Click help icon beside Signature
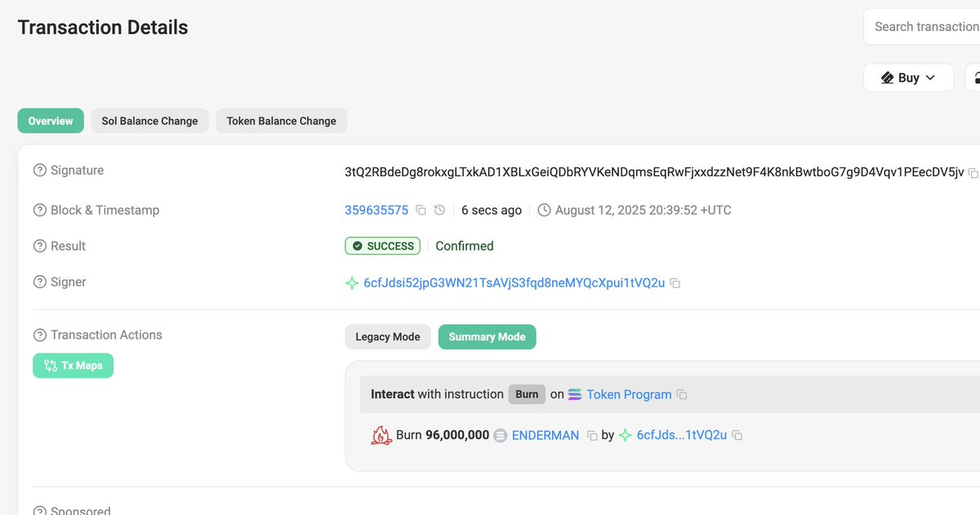Screen dimensions: 980x515 point(40,171)
